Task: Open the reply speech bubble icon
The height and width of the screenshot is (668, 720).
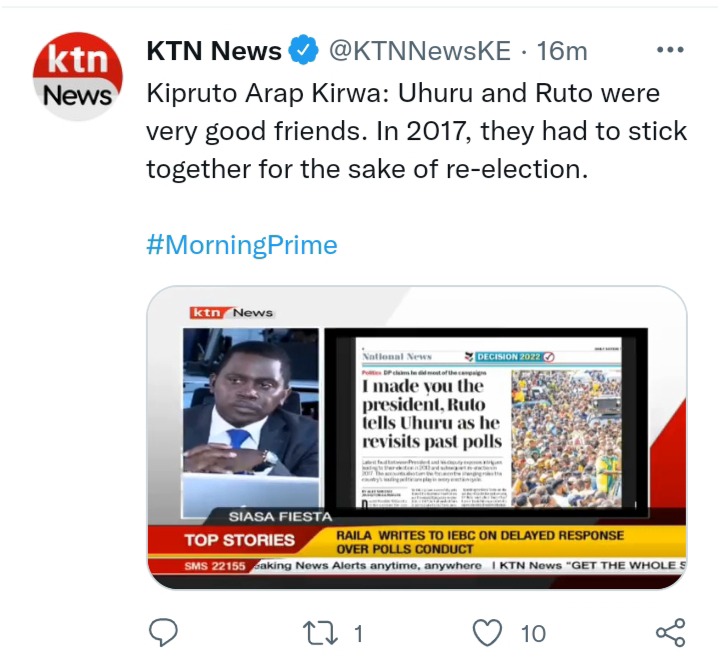Action: (163, 633)
